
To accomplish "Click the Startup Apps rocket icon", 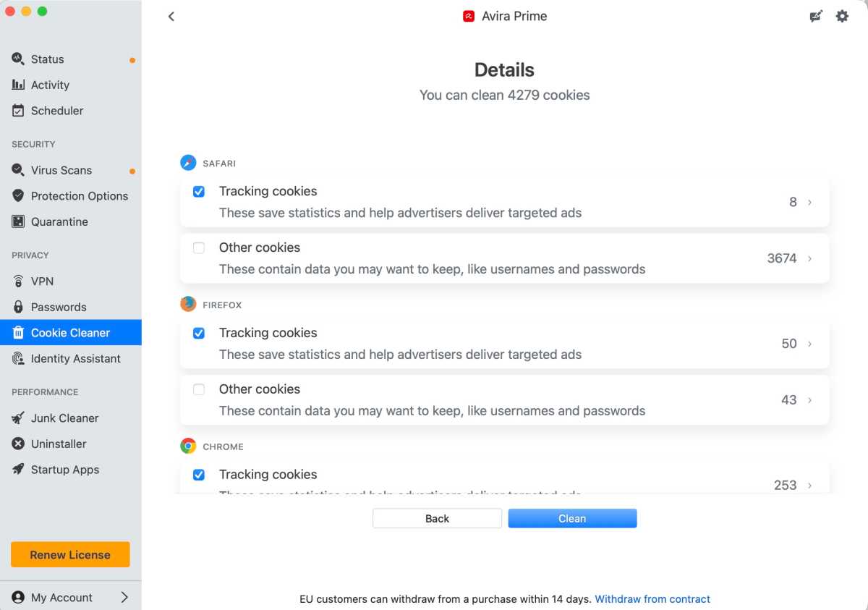I will (x=18, y=470).
